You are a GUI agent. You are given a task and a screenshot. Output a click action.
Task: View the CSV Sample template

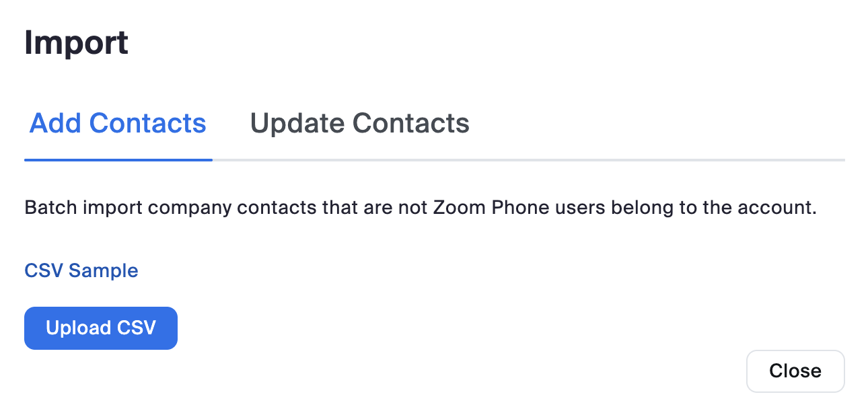[x=81, y=270]
